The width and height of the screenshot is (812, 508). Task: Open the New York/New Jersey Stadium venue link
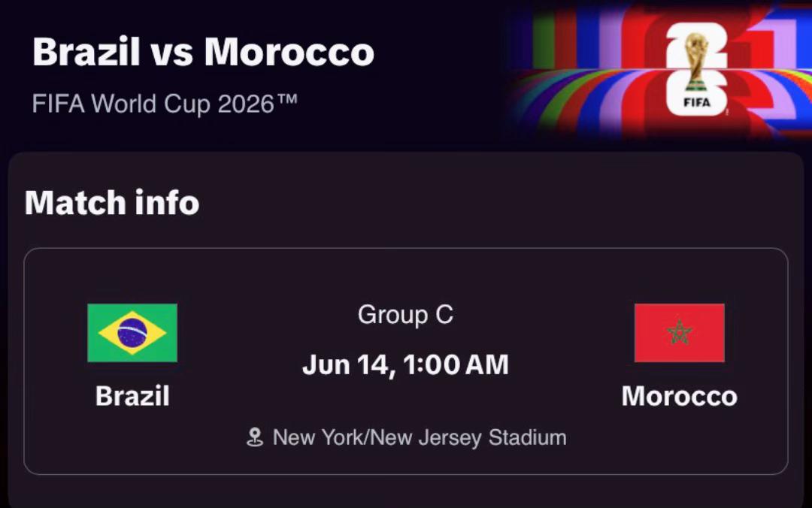pyautogui.click(x=420, y=437)
